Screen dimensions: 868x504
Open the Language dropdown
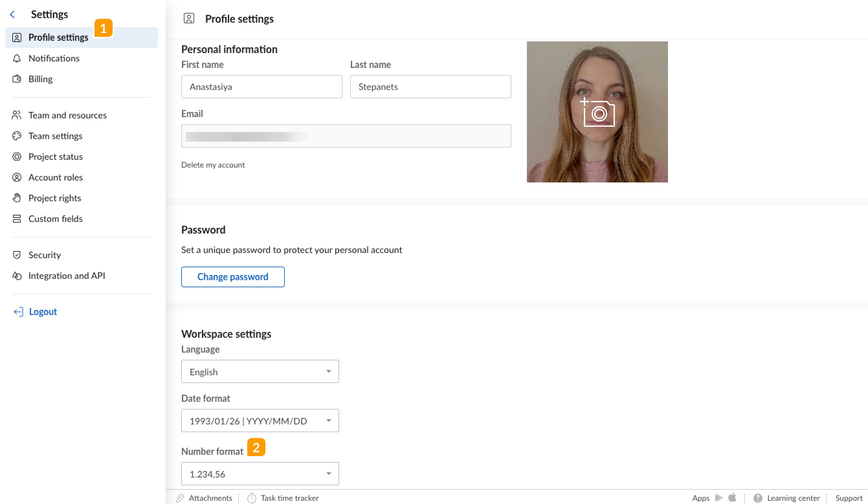260,371
